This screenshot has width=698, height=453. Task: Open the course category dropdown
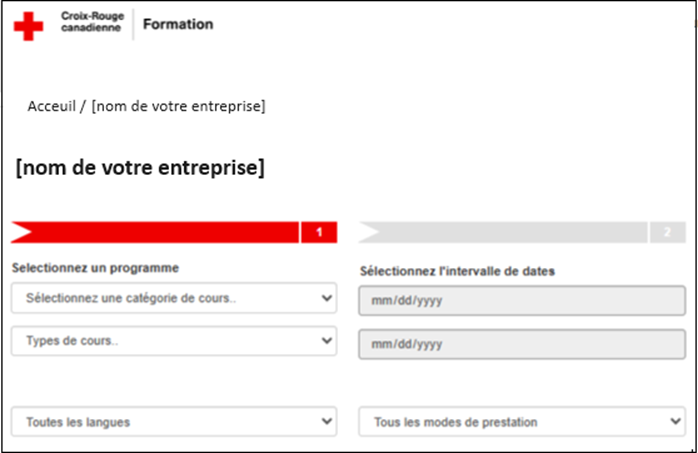pyautogui.click(x=174, y=298)
